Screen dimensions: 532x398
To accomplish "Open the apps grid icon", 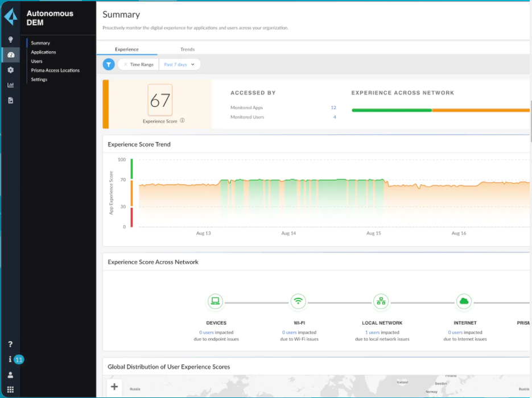I will point(10,389).
